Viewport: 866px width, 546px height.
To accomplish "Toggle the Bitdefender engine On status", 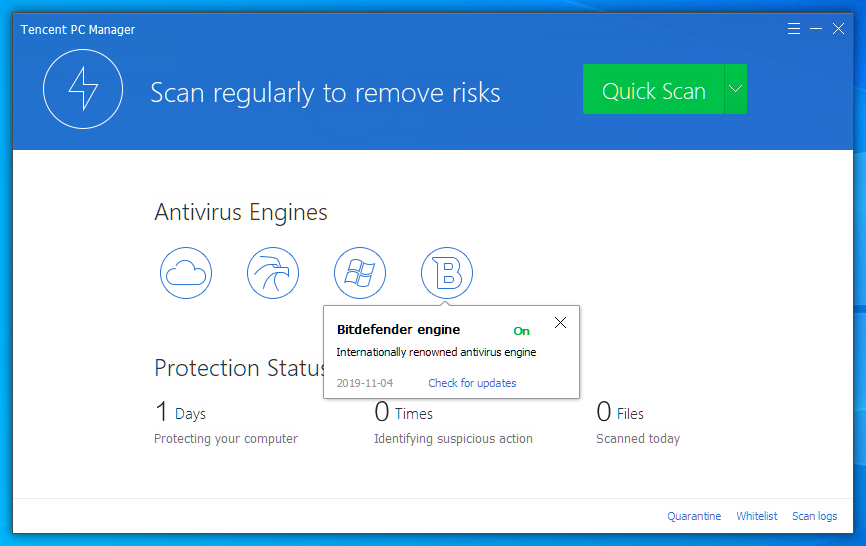I will click(521, 331).
